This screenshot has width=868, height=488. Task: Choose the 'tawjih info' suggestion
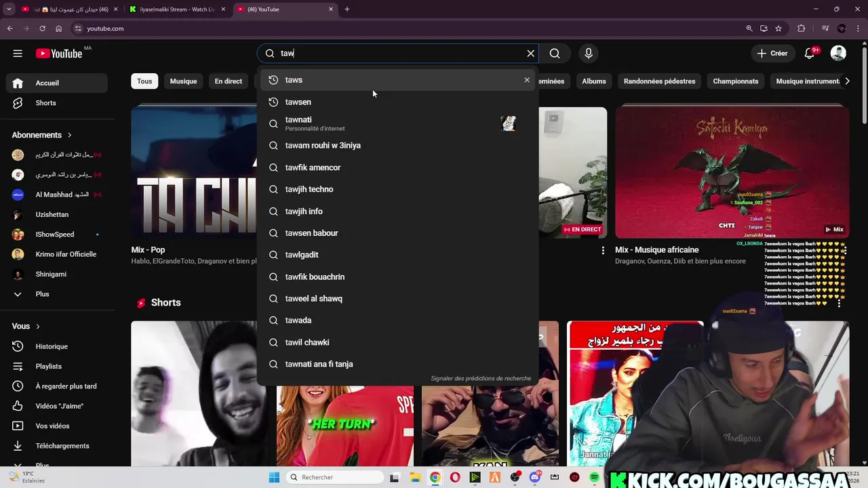[398, 211]
